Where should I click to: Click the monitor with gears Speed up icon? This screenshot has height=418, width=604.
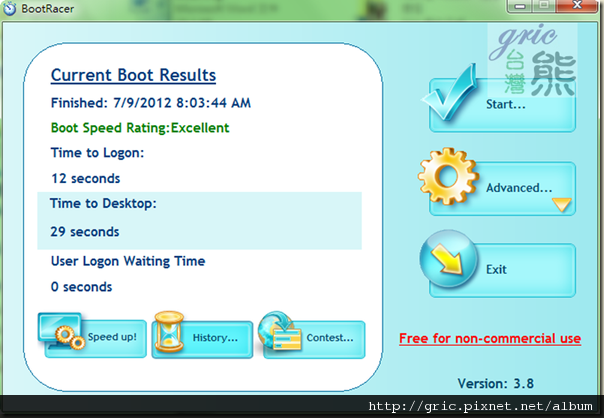point(61,331)
